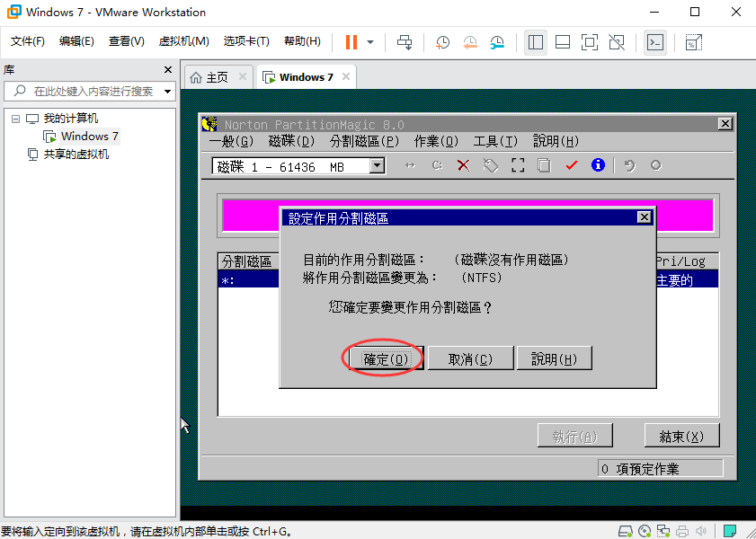The width and height of the screenshot is (756, 539).
Task: Open PartitionMagic 工具(T) menu
Action: tap(495, 141)
